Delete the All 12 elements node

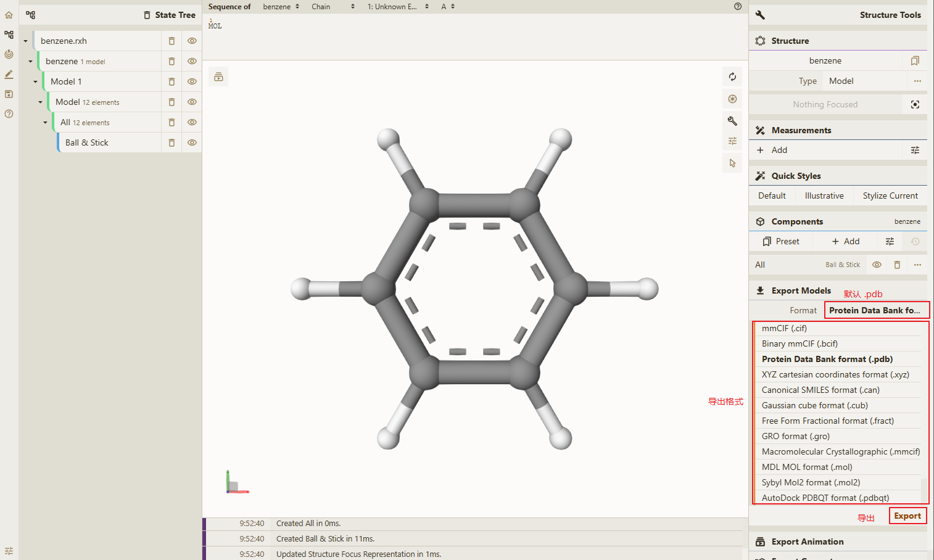(172, 122)
